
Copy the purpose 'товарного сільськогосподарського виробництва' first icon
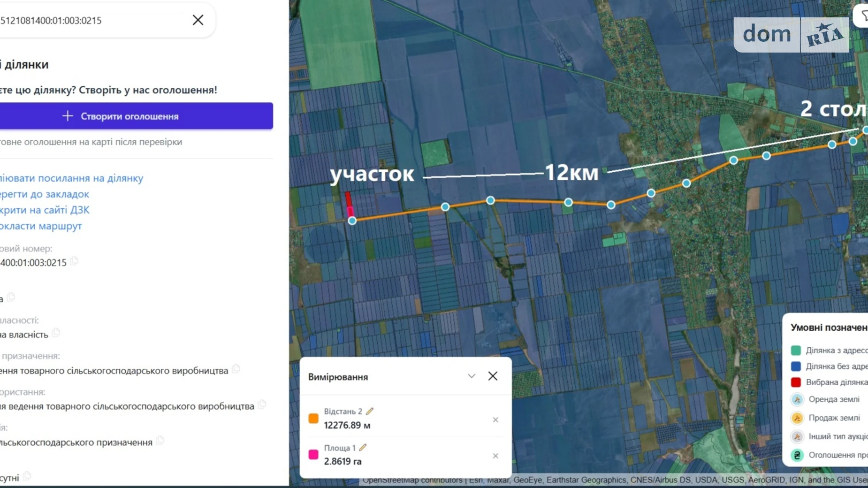click(x=236, y=369)
